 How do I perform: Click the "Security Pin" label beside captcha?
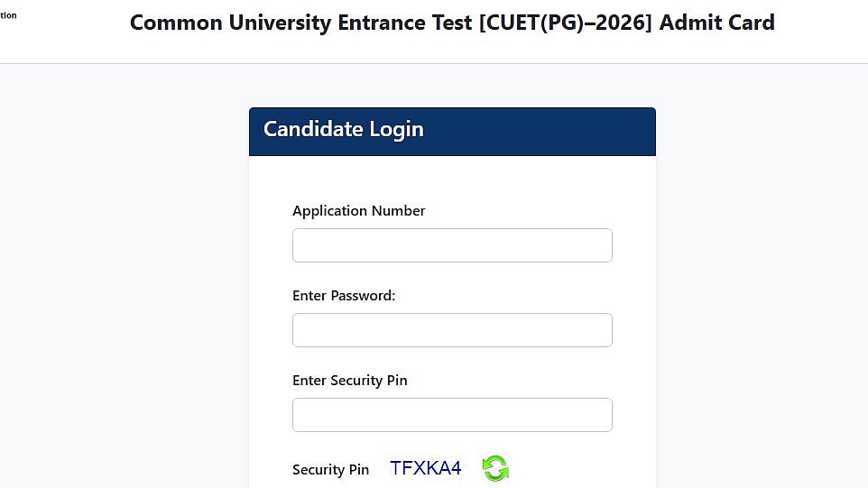330,470
